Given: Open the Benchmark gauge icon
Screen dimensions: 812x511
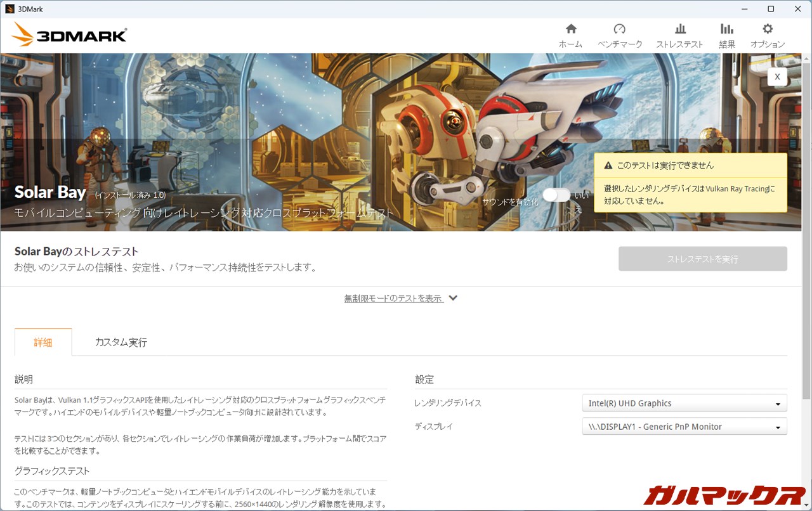Looking at the screenshot, I should (x=620, y=29).
